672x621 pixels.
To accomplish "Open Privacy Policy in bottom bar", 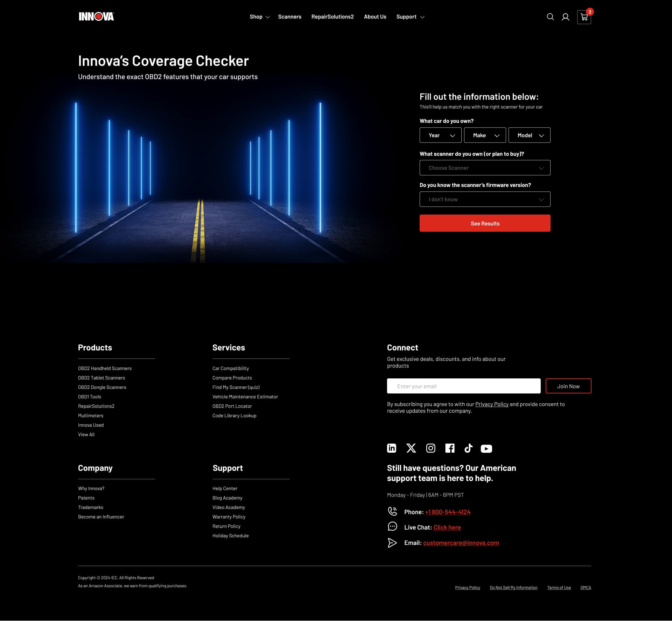I will point(468,587).
